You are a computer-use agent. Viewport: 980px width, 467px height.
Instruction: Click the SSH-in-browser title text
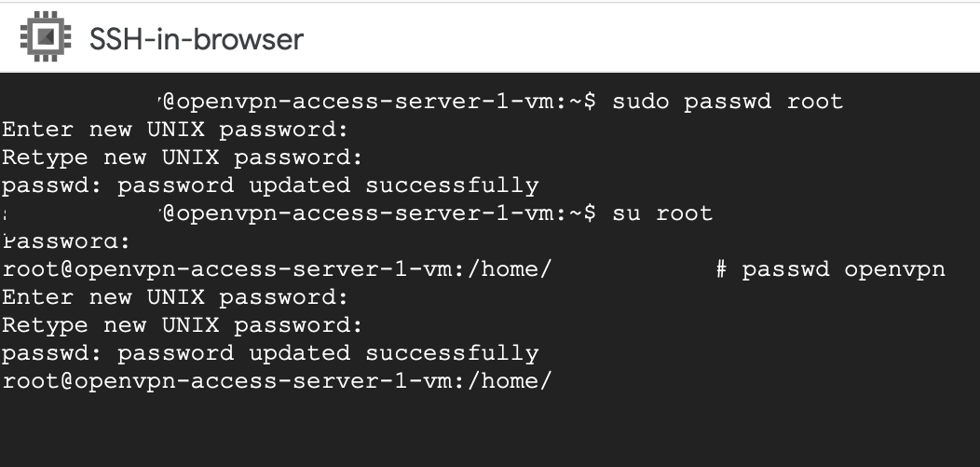pyautogui.click(x=197, y=39)
